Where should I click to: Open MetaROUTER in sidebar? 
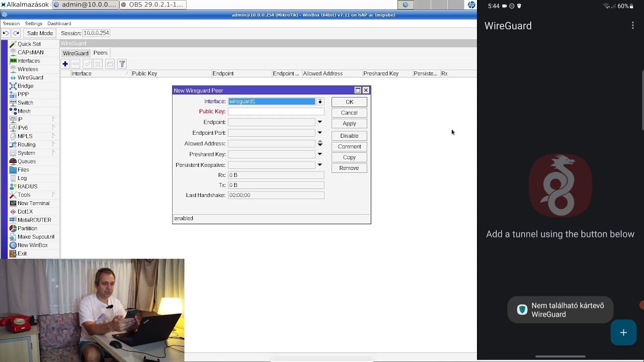coord(34,220)
